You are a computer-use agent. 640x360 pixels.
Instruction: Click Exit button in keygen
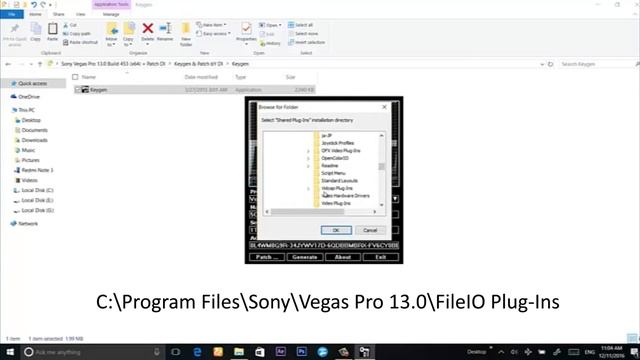click(381, 257)
